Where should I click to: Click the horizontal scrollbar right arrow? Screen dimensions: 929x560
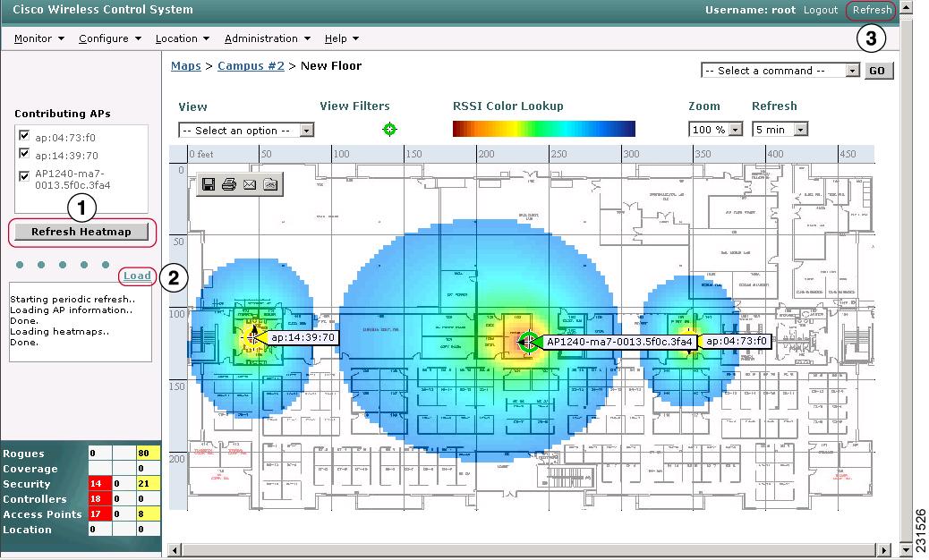(884, 550)
